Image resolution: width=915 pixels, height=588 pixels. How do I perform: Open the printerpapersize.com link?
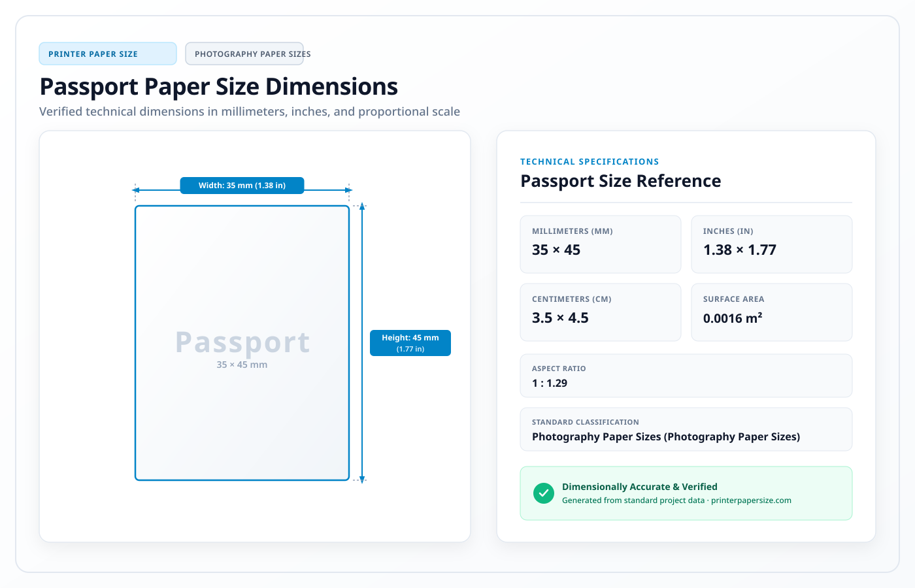pyautogui.click(x=751, y=500)
